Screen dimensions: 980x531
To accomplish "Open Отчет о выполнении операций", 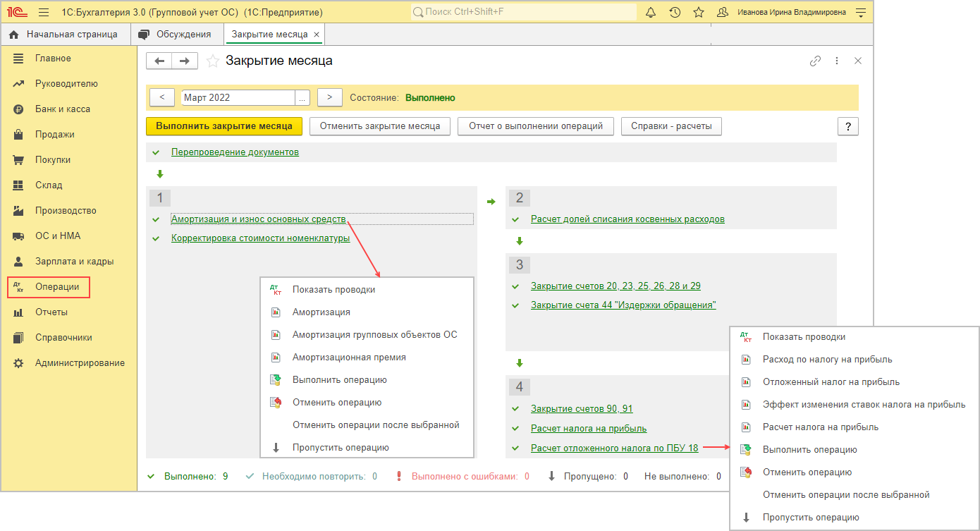I will click(536, 126).
